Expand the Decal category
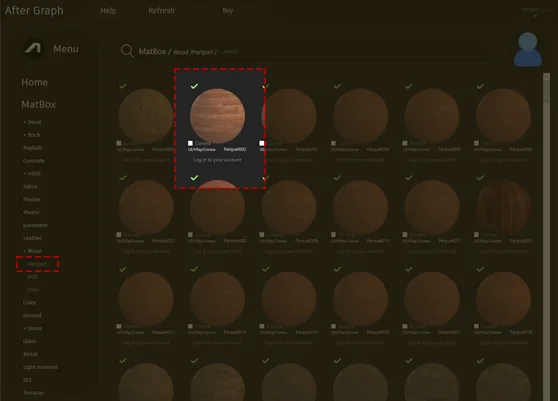558x401 pixels. 32,122
